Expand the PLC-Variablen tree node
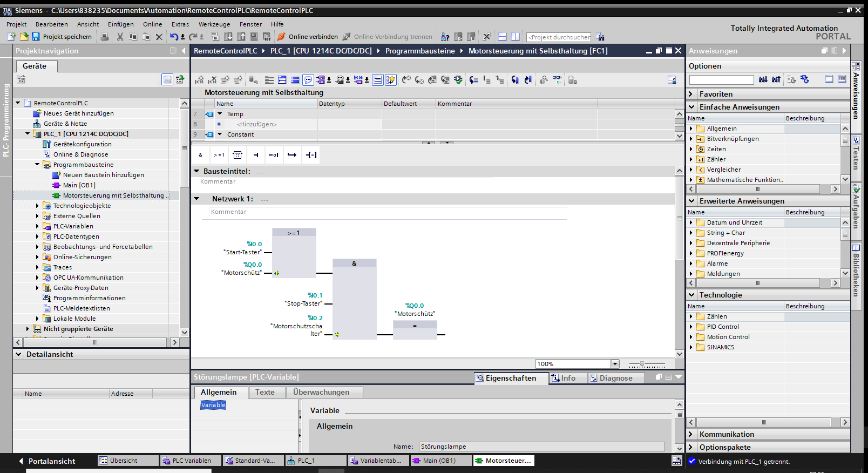The width and height of the screenshot is (868, 473). (37, 226)
